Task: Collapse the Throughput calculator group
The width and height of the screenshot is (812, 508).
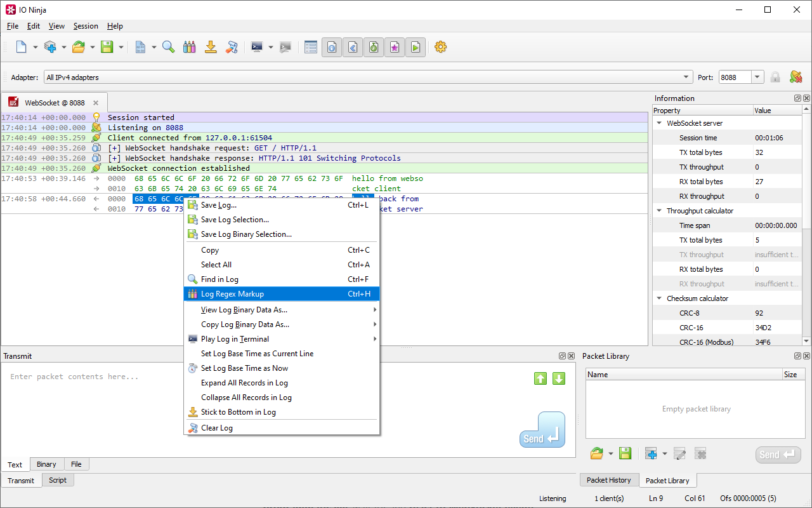Action: (658, 211)
